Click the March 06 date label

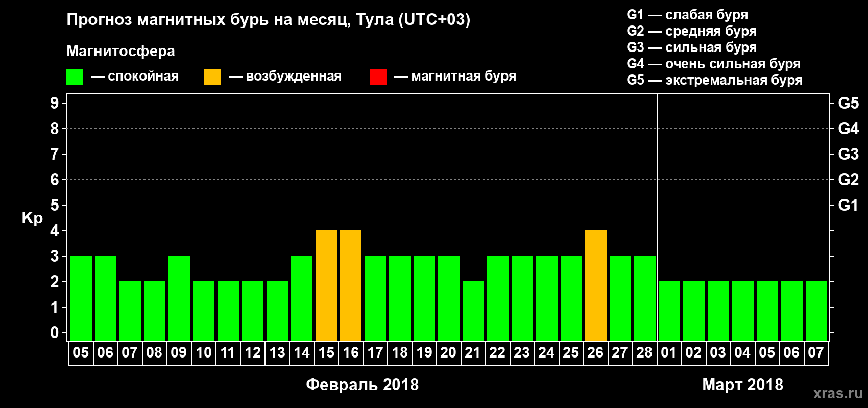click(x=792, y=353)
